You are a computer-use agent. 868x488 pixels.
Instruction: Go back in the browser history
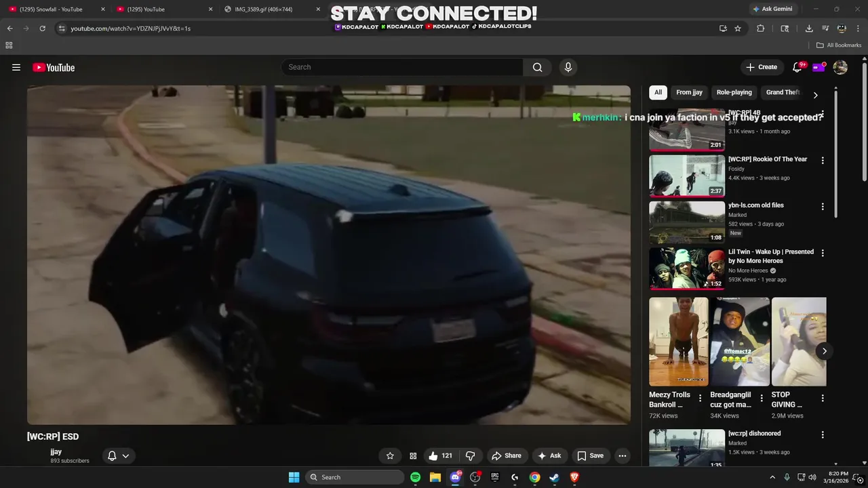pyautogui.click(x=9, y=28)
